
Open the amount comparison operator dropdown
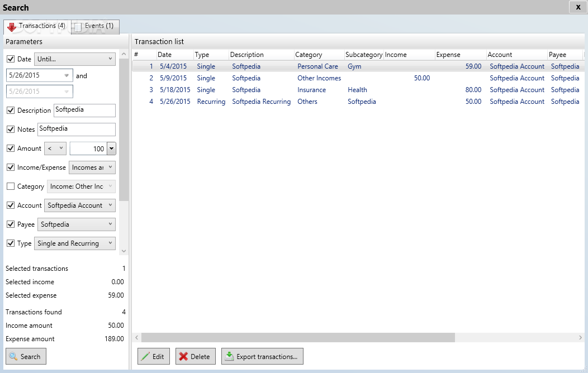(55, 149)
